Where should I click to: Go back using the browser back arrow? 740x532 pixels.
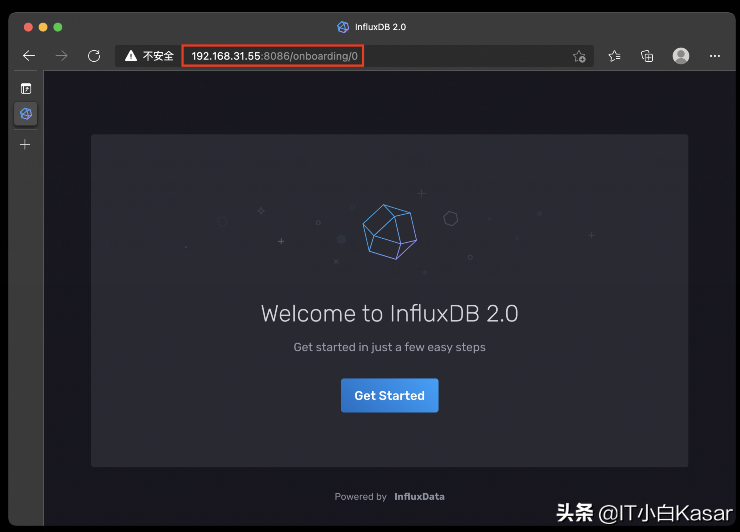point(29,56)
